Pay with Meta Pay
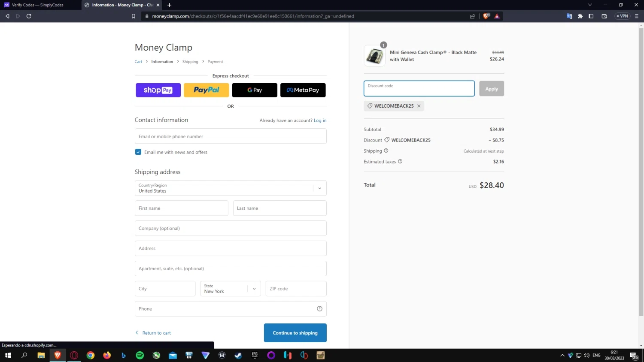 click(x=303, y=90)
